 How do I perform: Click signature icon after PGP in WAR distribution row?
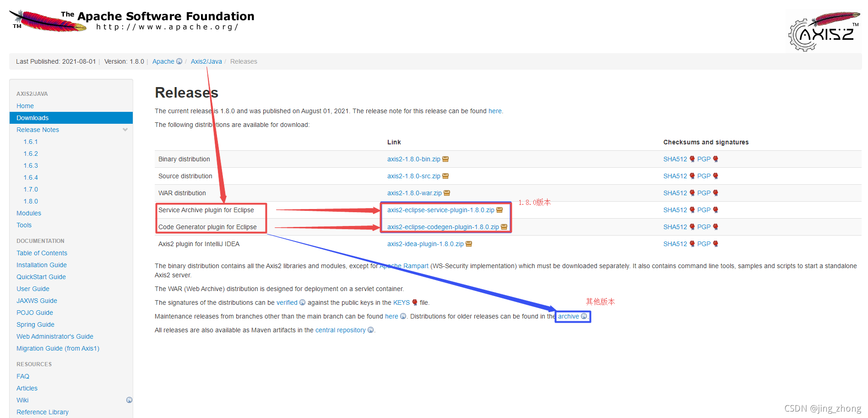(x=716, y=193)
